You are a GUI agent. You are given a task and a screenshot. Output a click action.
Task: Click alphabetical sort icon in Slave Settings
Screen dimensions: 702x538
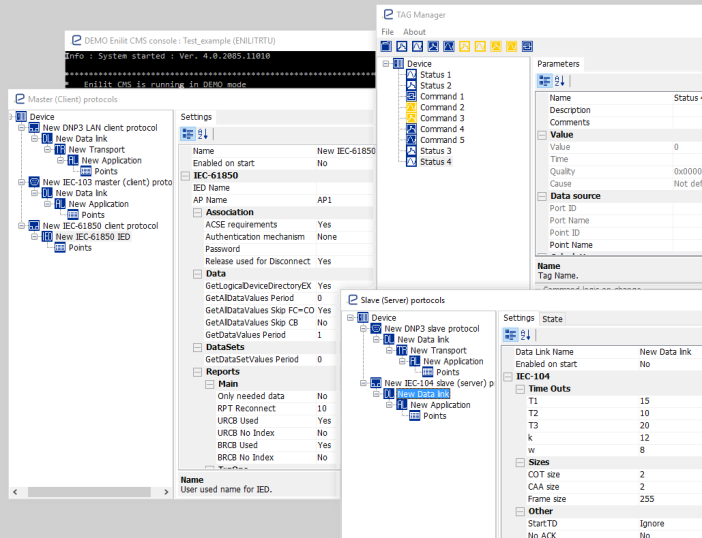[x=526, y=335]
